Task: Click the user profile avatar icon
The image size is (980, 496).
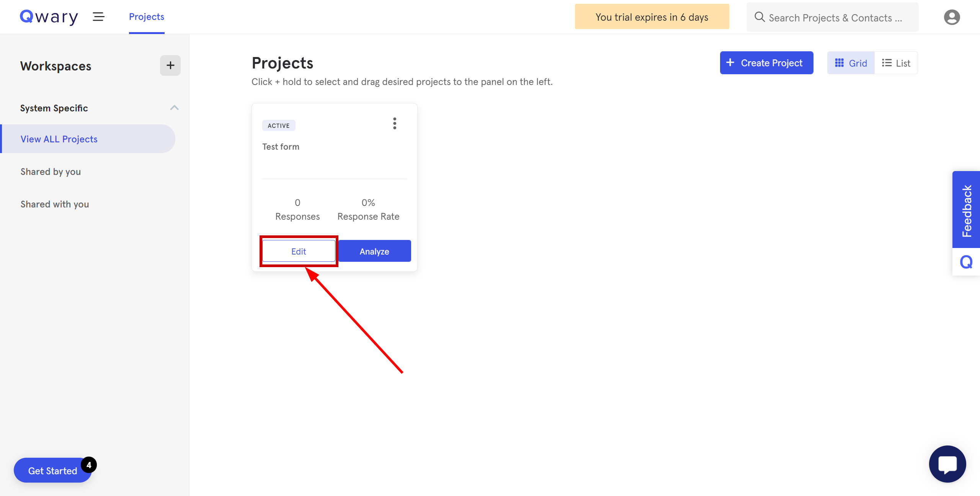Action: click(952, 17)
